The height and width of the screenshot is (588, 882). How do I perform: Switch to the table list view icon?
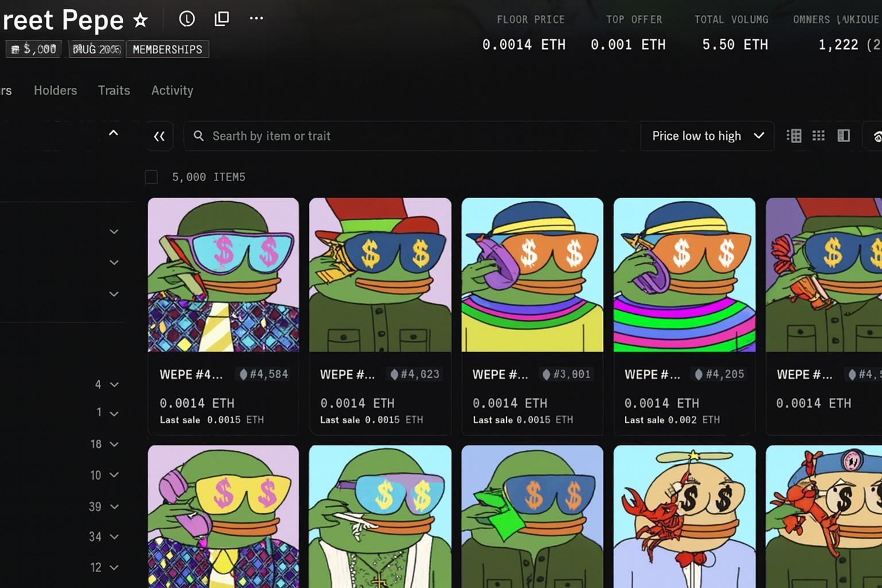794,136
